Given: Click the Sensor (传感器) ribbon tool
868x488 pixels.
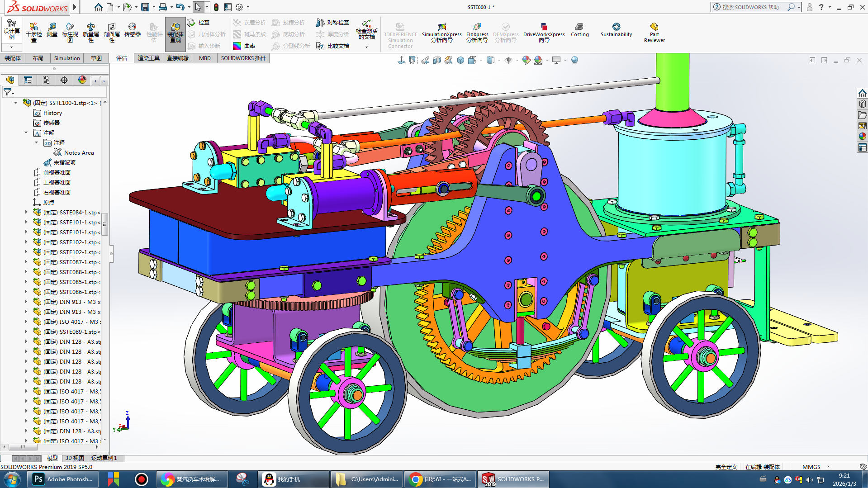Looking at the screenshot, I should (132, 30).
